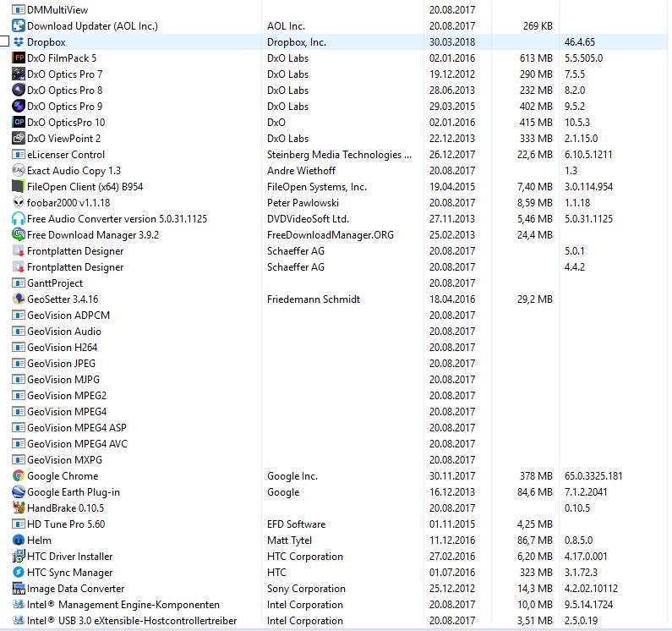The image size is (672, 631).
Task: Click the Free Audio Converter headphones icon
Action: coord(19,219)
